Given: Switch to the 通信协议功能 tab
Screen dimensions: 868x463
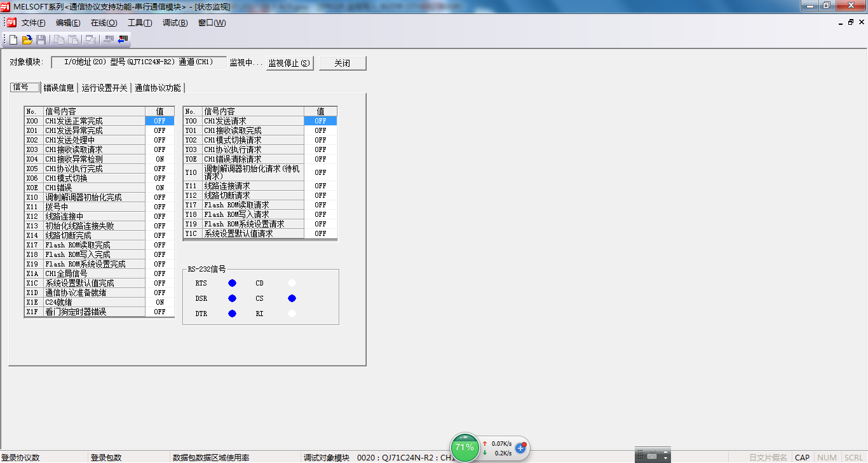Looking at the screenshot, I should point(158,88).
